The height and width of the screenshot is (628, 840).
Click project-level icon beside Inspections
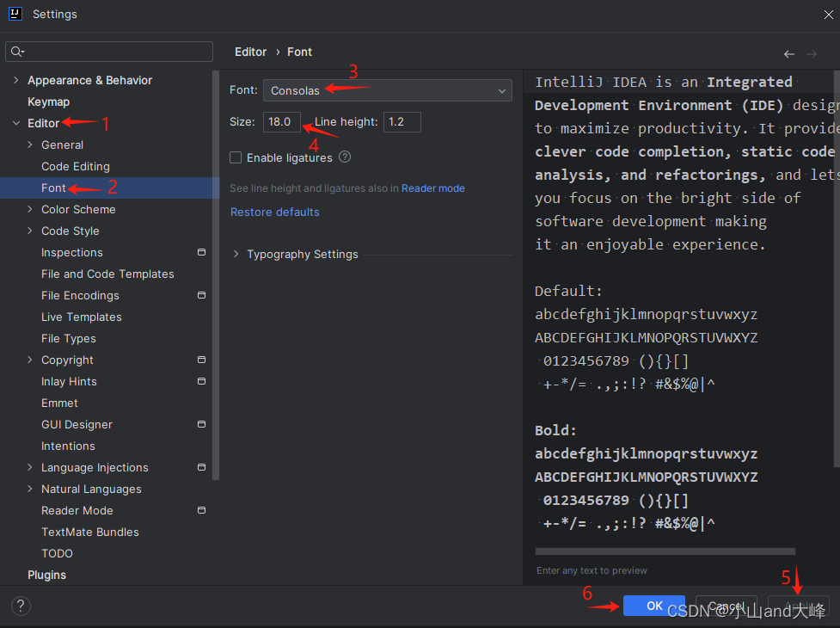201,252
